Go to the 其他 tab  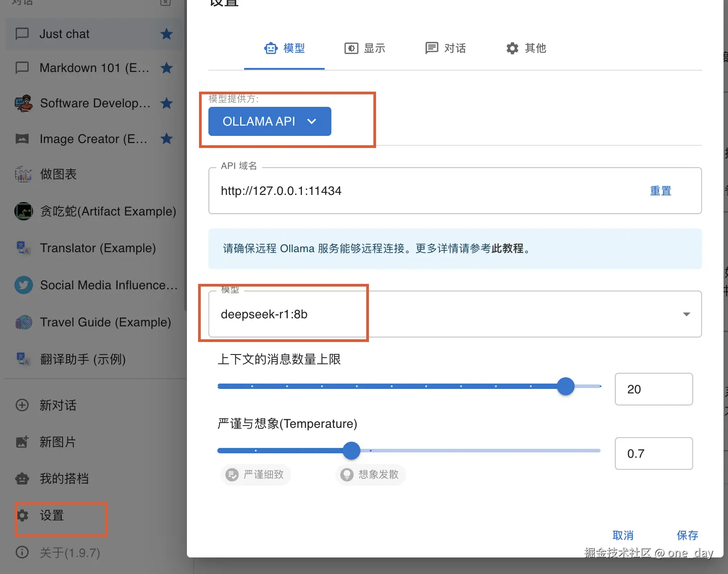pyautogui.click(x=526, y=48)
